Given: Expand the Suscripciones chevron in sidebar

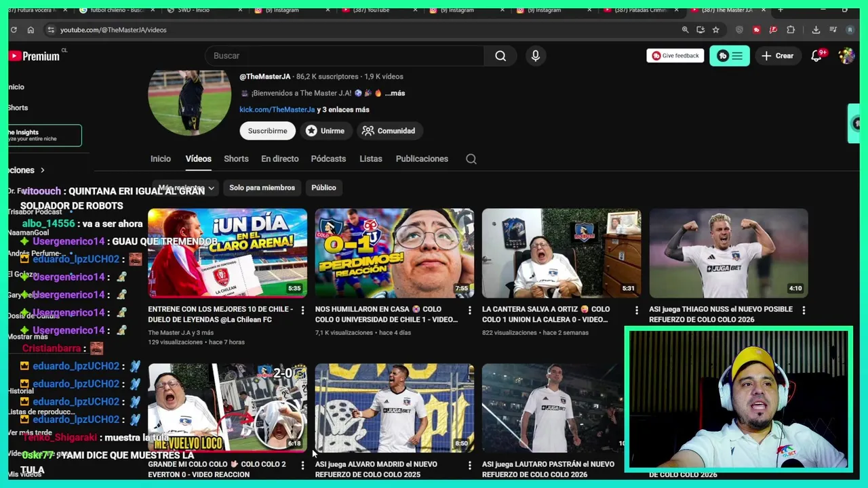Looking at the screenshot, I should click(42, 170).
